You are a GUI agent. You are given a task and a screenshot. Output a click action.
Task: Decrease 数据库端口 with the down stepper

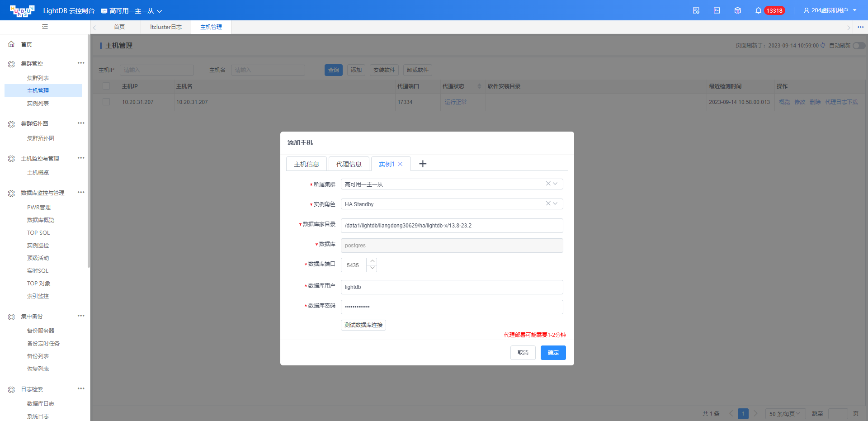373,268
